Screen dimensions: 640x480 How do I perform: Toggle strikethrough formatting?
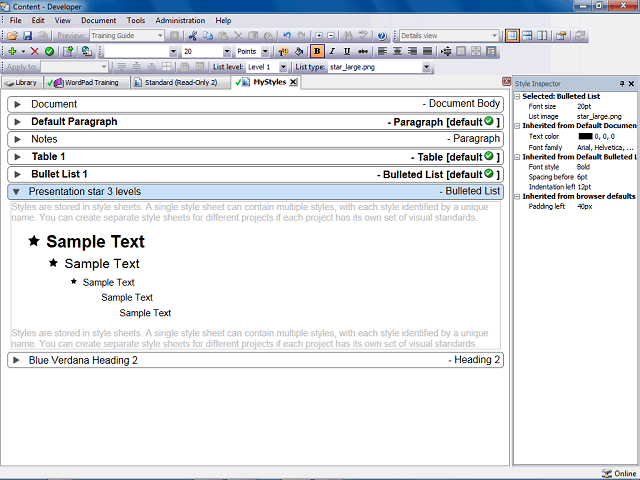(362, 51)
